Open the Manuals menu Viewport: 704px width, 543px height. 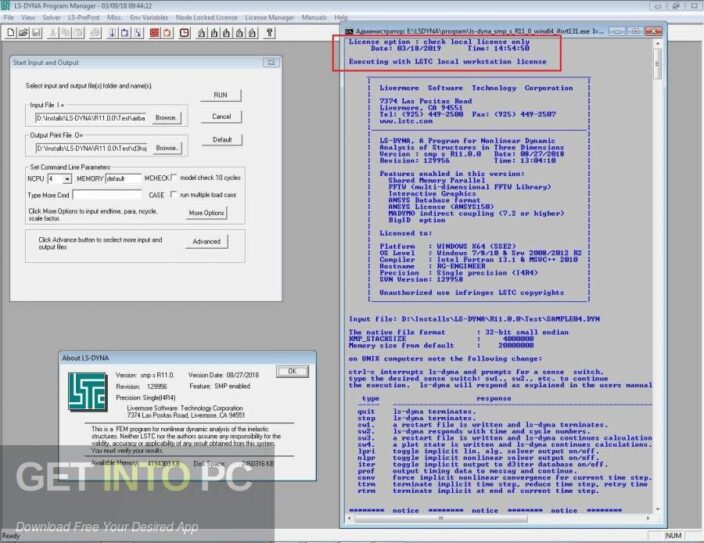tap(314, 18)
